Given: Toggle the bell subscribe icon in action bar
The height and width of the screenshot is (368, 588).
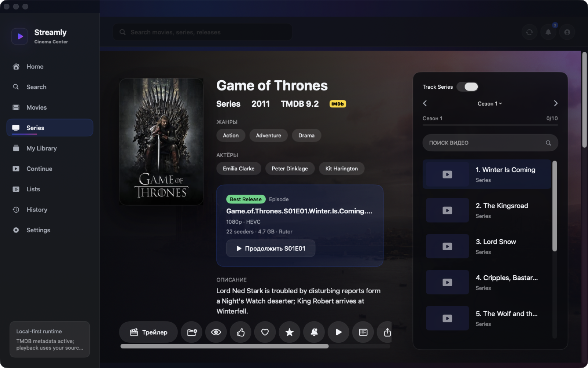Looking at the screenshot, I should tap(314, 332).
